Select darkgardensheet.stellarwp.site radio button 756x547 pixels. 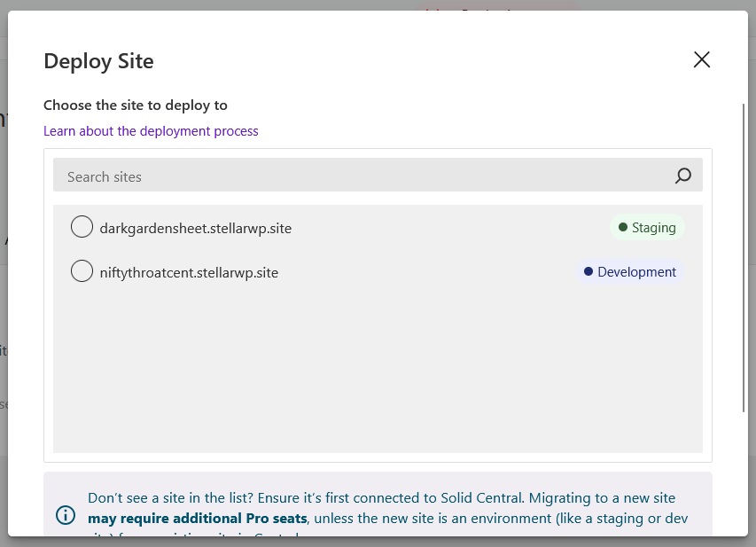82,228
